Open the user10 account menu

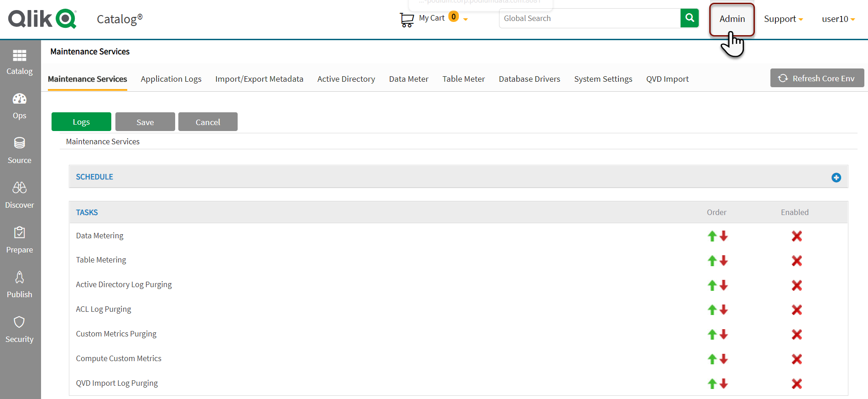[838, 19]
